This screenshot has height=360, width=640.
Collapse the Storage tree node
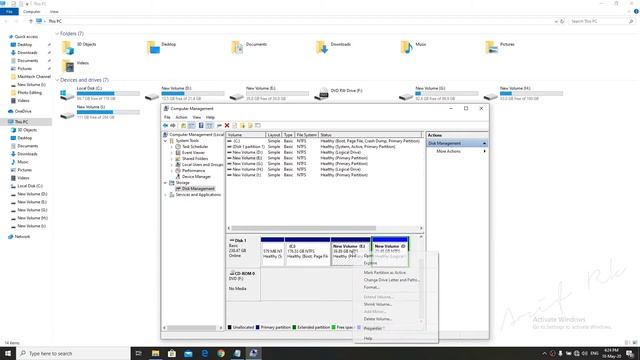pyautogui.click(x=166, y=183)
